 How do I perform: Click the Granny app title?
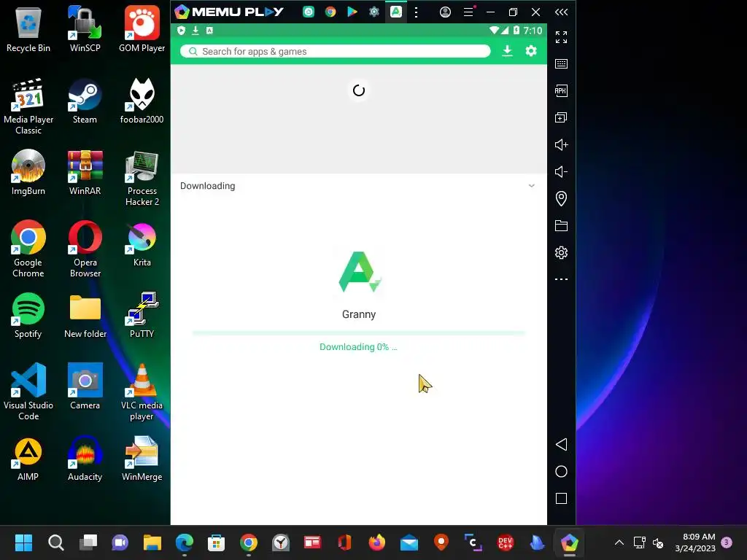click(x=359, y=314)
